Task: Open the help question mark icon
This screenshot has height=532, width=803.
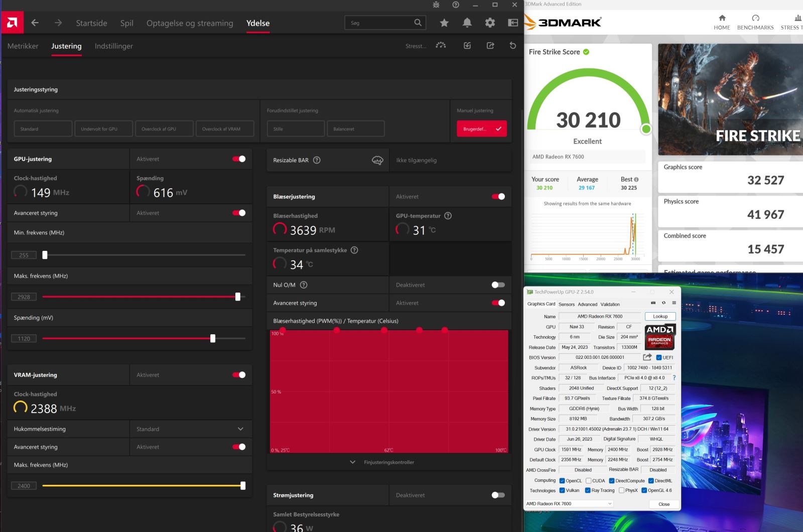Action: 456,5
